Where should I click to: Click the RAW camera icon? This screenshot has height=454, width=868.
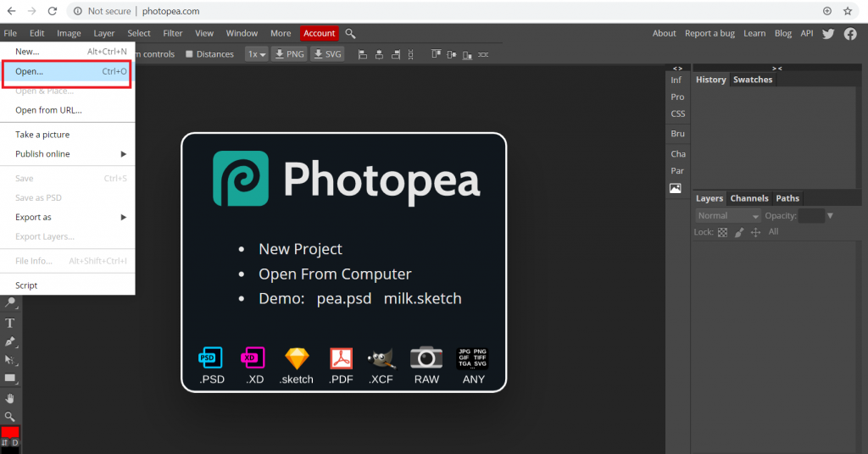(x=426, y=357)
